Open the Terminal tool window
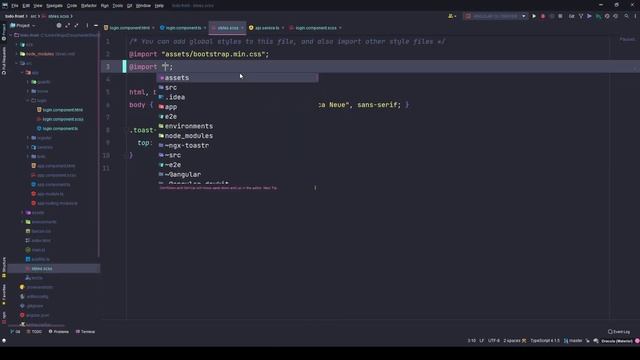Screen dimensions: 640x360 (85, 331)
